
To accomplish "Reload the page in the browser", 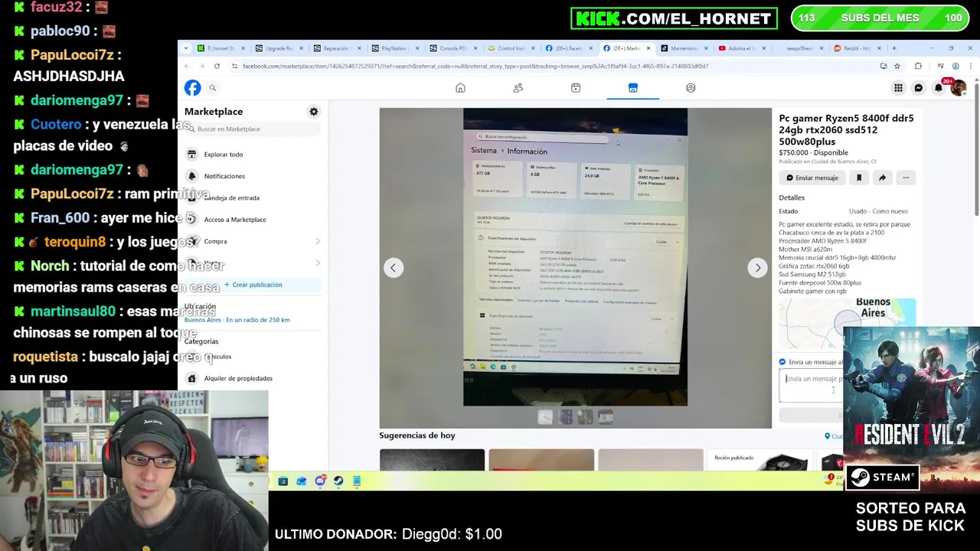I will (217, 66).
